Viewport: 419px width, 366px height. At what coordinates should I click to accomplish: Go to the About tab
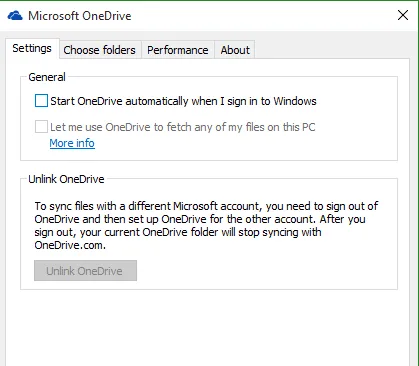pos(235,50)
